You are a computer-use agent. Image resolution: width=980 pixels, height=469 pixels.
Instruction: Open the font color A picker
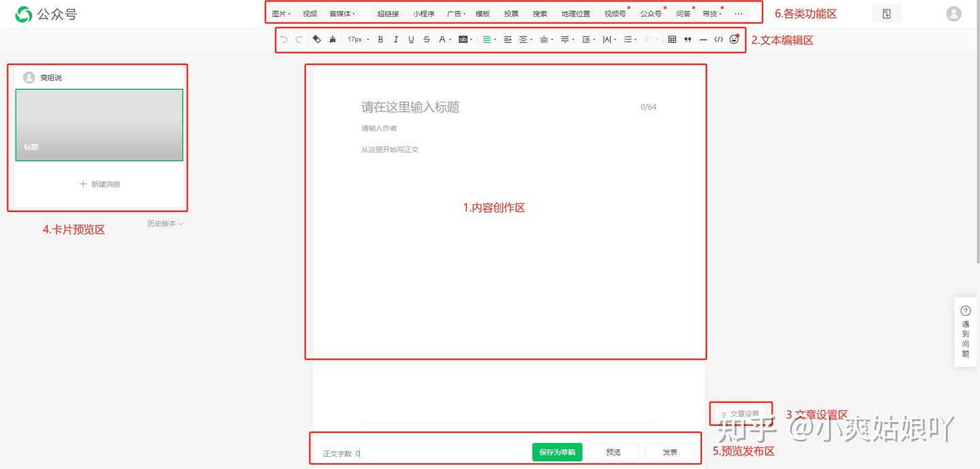pos(444,39)
